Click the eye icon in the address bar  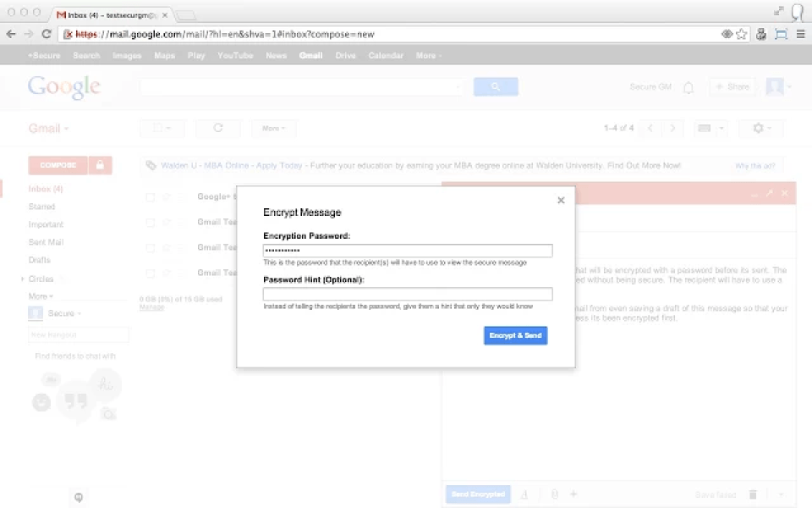727,34
